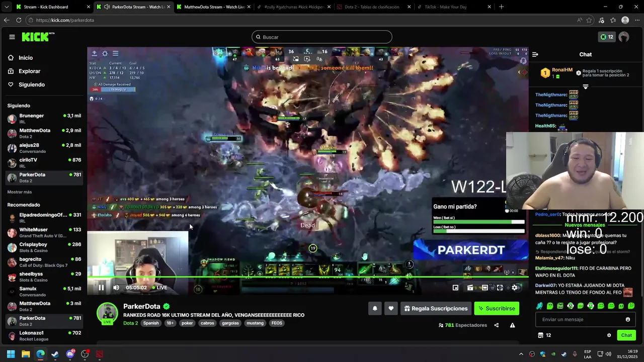Report the stream warning icon
Viewport: 644px width, 362px height.
point(512,325)
